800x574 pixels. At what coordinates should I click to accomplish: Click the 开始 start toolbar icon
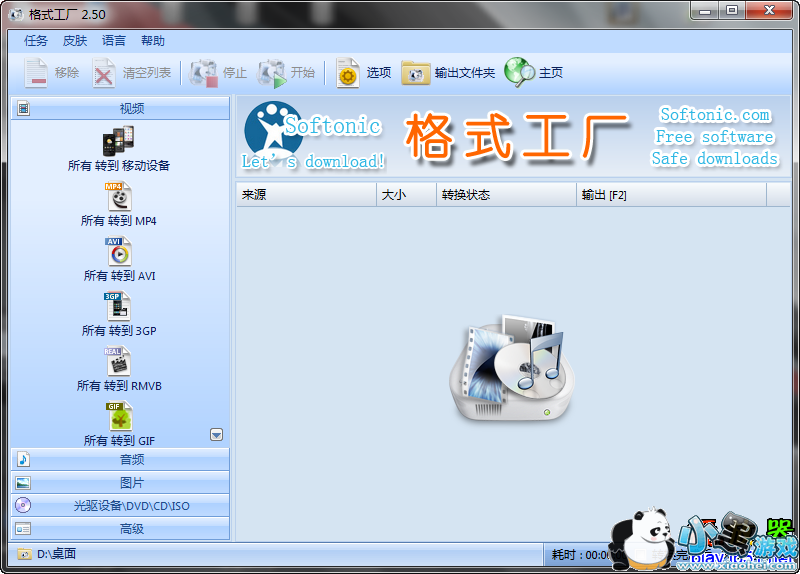click(x=272, y=73)
